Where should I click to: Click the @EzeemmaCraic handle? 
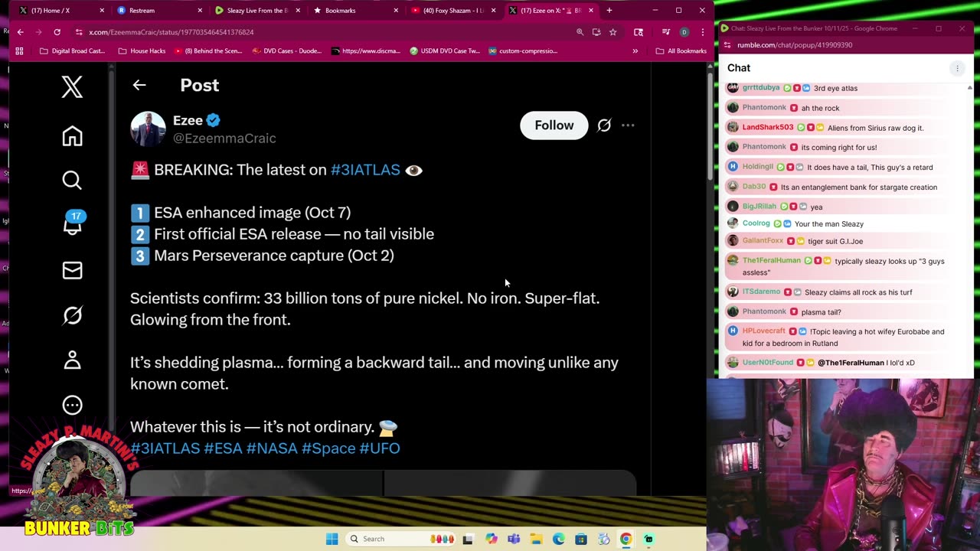[224, 139]
